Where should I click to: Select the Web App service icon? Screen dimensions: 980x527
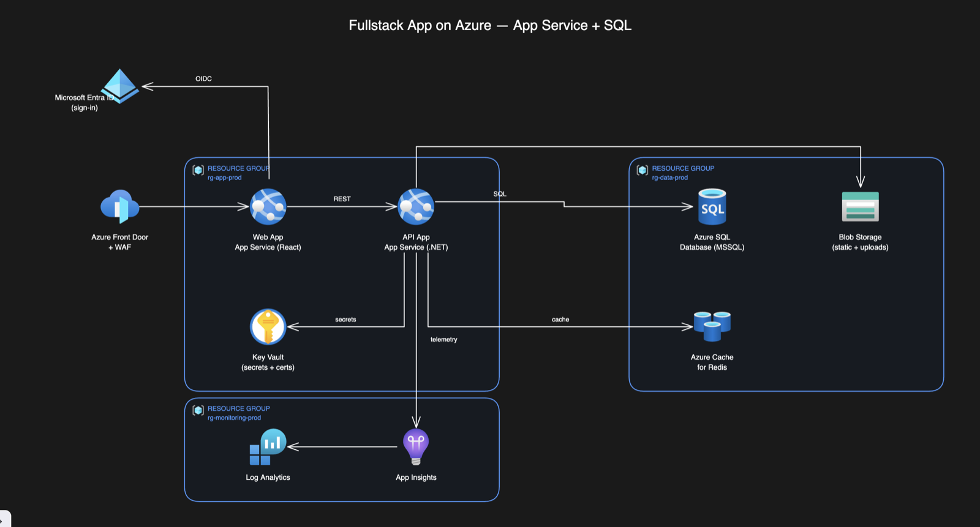pyautogui.click(x=268, y=207)
